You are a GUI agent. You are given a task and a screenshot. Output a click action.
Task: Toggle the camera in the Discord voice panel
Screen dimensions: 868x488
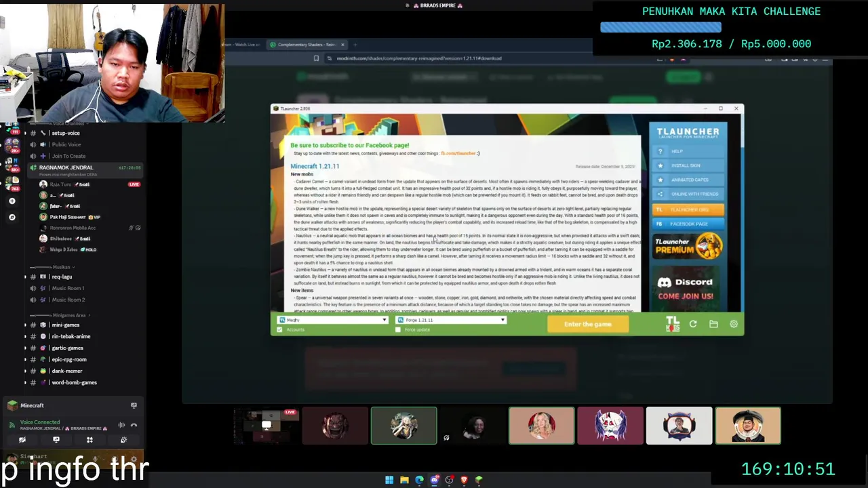(x=22, y=440)
